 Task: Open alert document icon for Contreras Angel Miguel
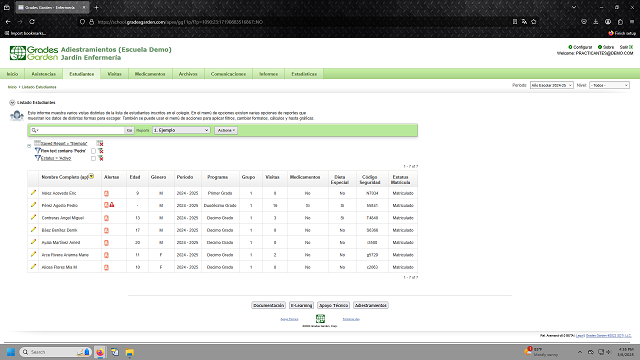click(106, 218)
